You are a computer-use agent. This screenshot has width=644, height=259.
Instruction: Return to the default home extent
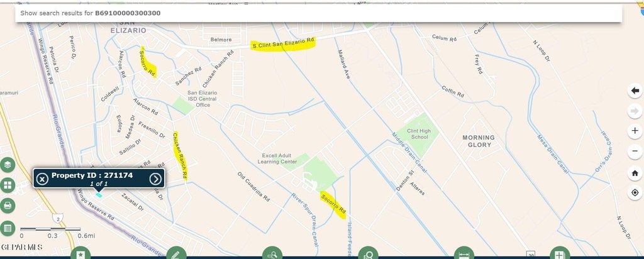(635, 174)
